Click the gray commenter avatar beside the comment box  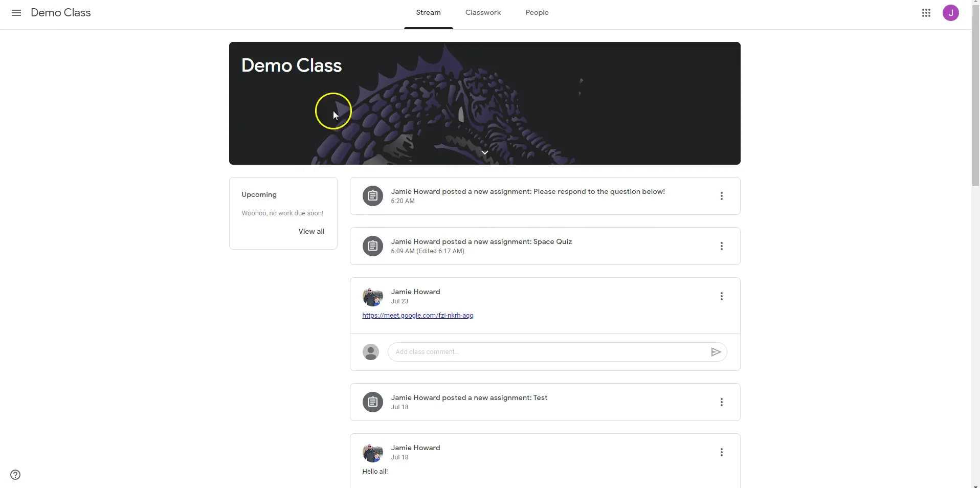pos(371,352)
